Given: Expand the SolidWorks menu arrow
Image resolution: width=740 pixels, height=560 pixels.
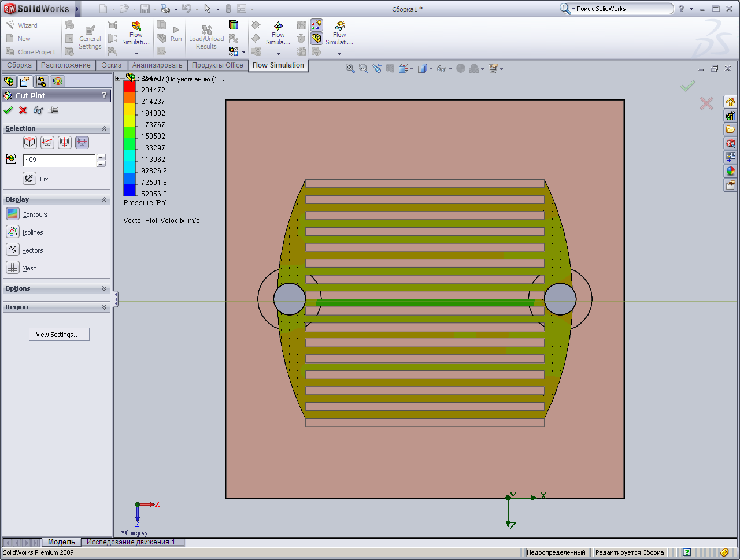Looking at the screenshot, I should coord(77,9).
